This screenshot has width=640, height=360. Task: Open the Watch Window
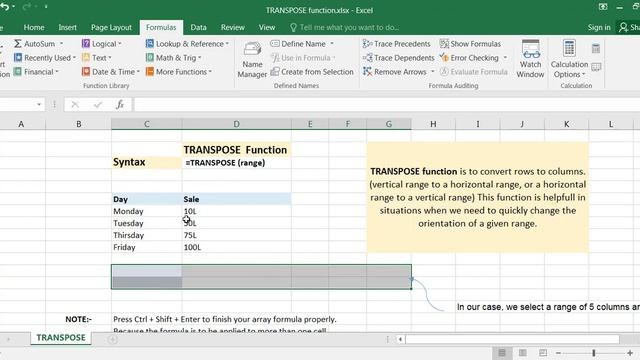click(x=530, y=59)
